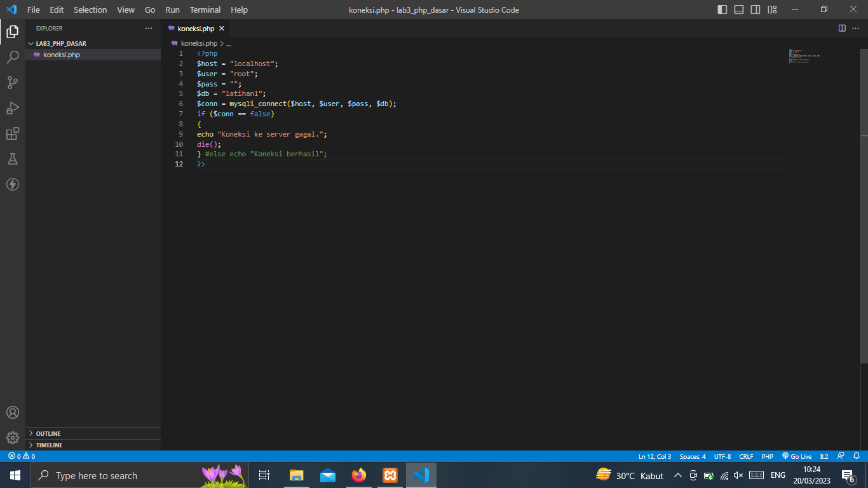
Task: Open the Extensions view
Action: click(x=13, y=133)
